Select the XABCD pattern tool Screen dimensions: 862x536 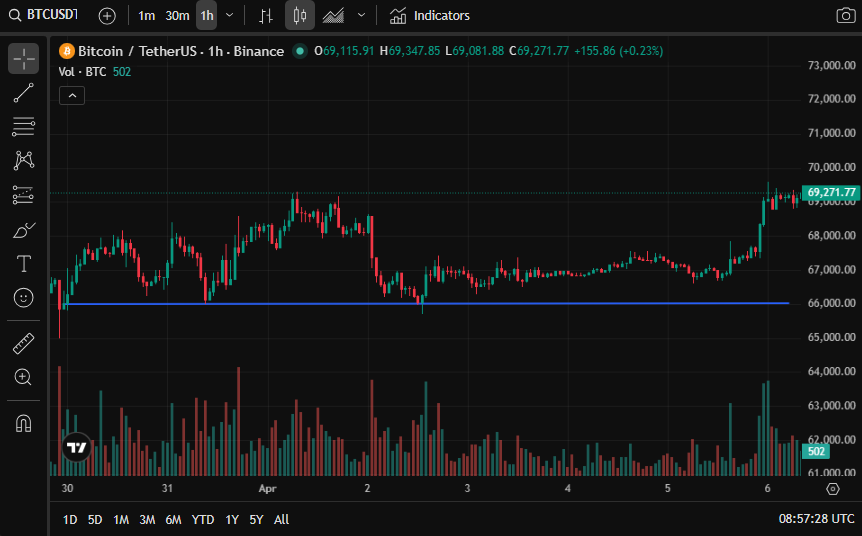(23, 161)
